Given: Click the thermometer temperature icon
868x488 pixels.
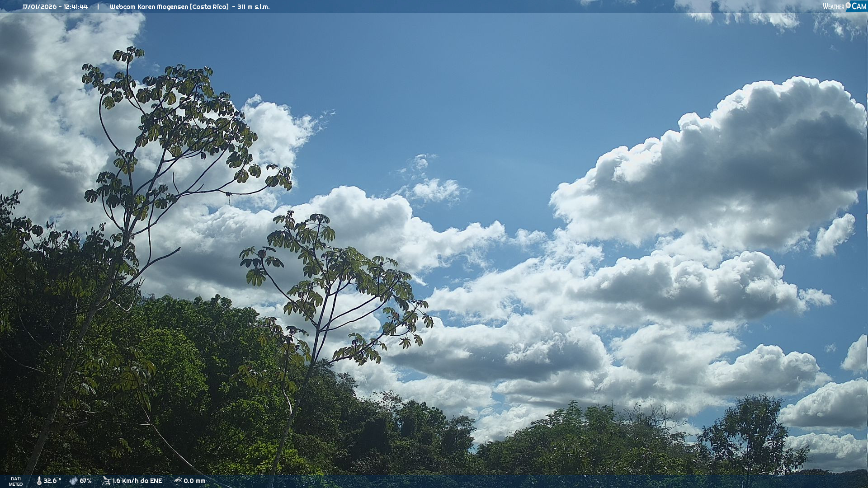Looking at the screenshot, I should coord(39,481).
